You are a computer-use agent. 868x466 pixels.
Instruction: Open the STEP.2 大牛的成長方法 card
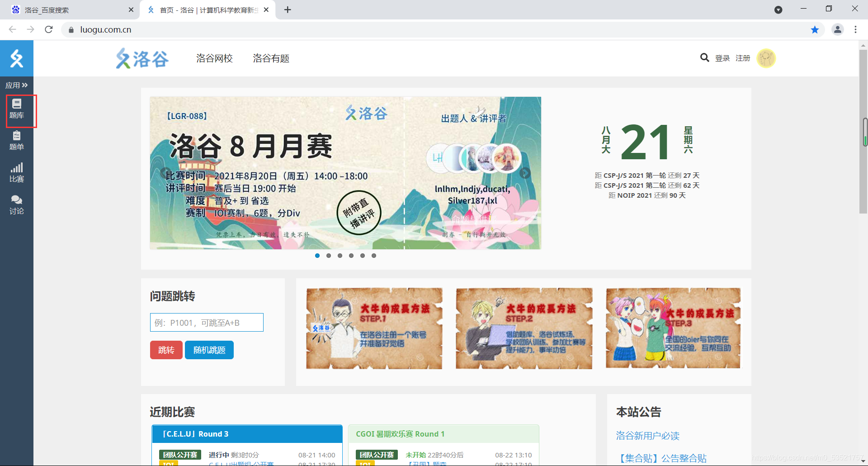(x=524, y=328)
